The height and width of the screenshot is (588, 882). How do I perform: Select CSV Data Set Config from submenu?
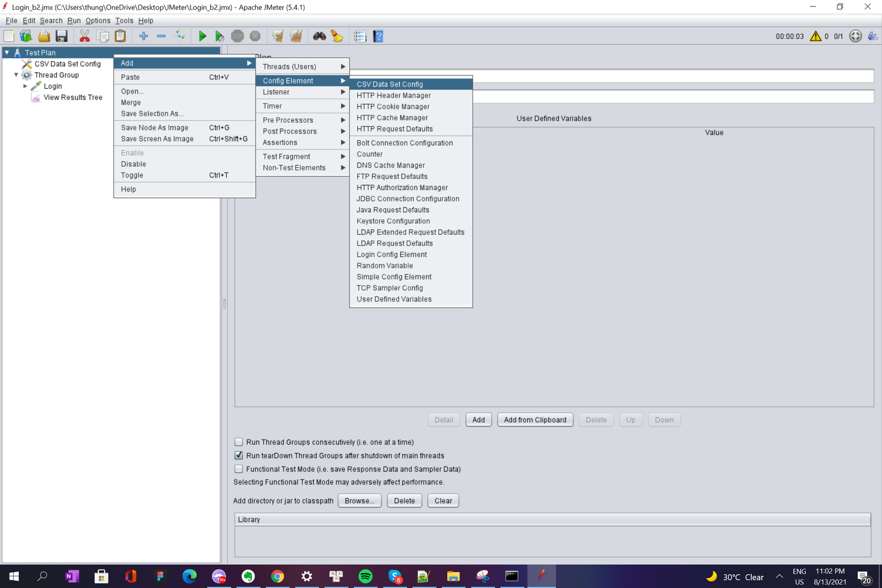coord(411,84)
